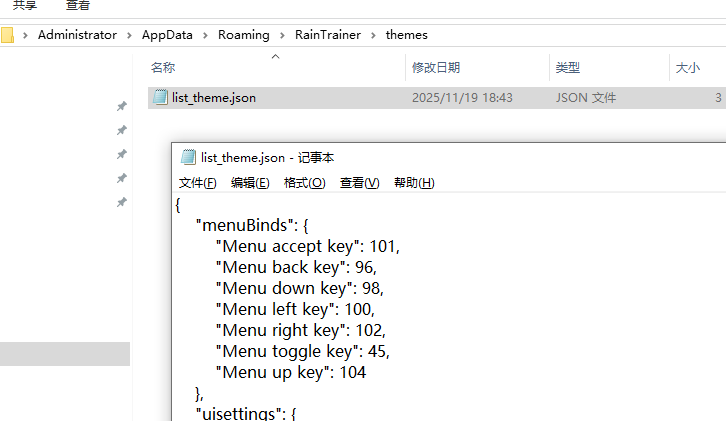Click the 2025/11/19 18:43 modified date

462,98
